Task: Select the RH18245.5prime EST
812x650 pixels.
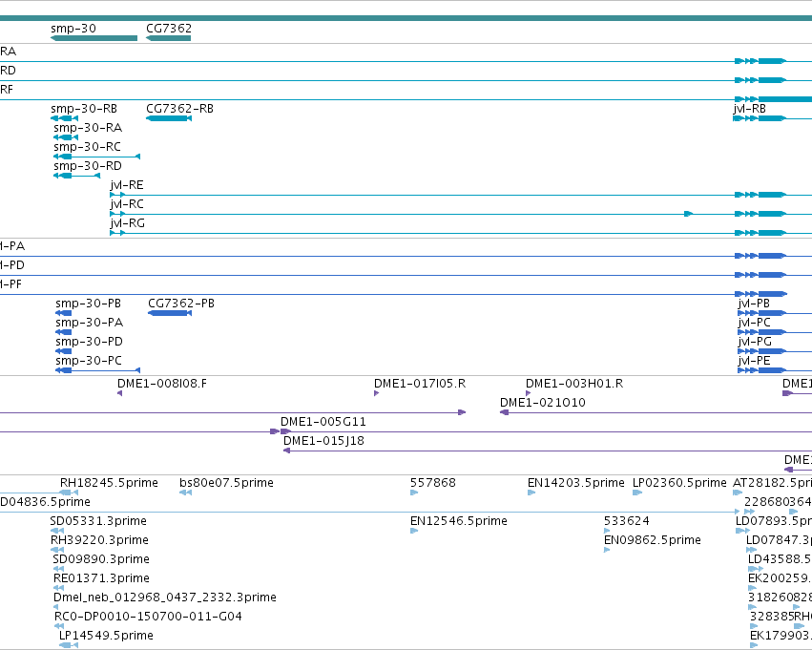Action: 70,493
